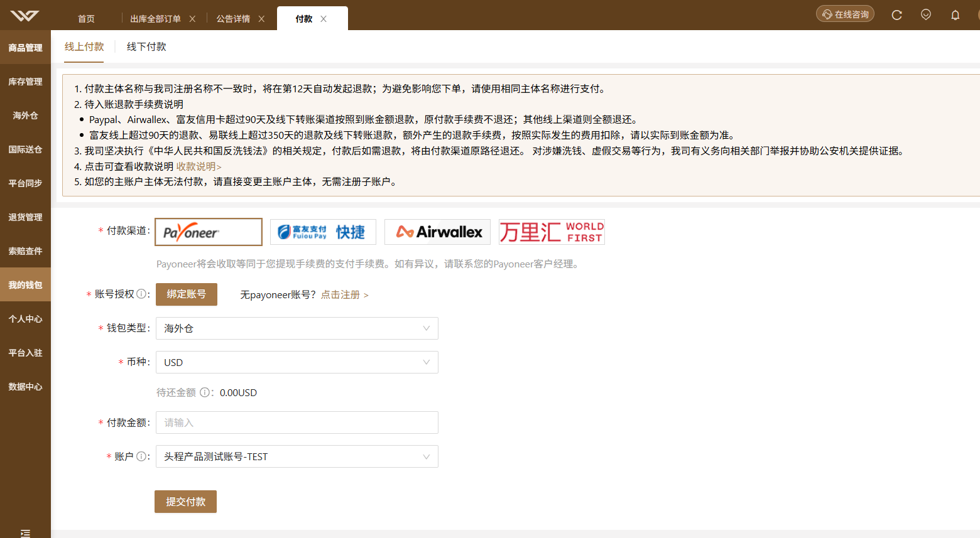Open 在线咨询 online support
This screenshot has width=980, height=538.
845,14
